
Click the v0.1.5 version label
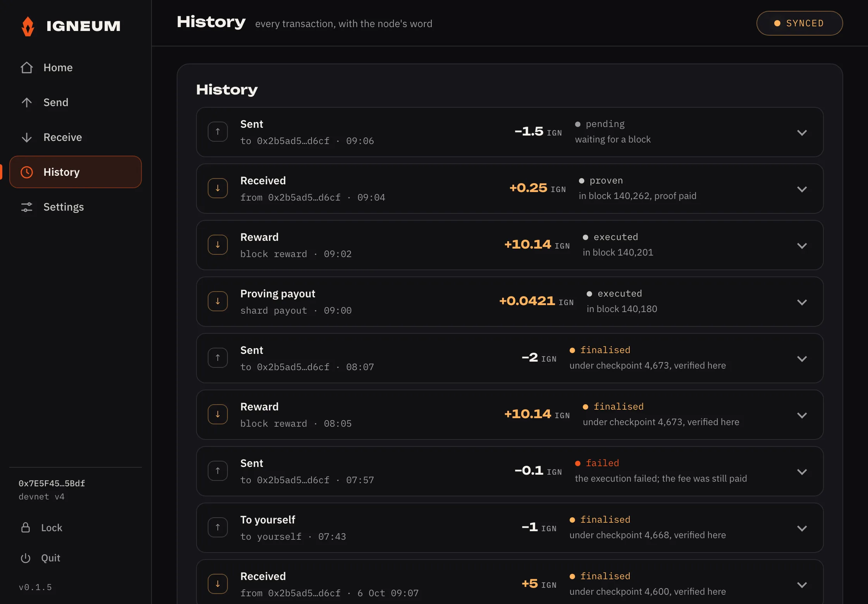(35, 587)
